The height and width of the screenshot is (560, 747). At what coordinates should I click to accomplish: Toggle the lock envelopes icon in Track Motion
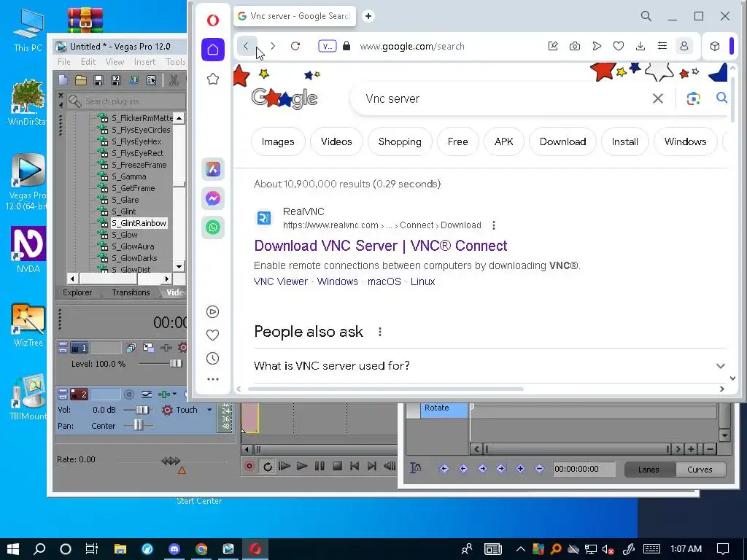pos(415,469)
